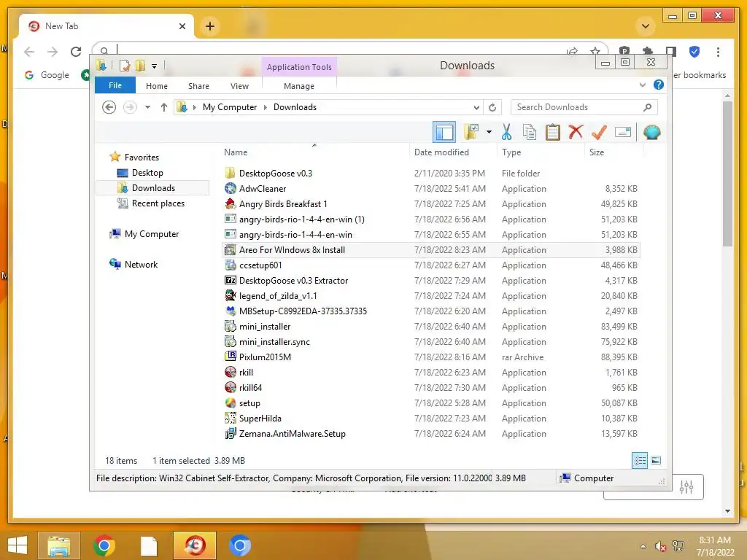Click the Copy icon in the Explorer toolbar
Image resolution: width=747 pixels, height=560 pixels.
click(530, 132)
